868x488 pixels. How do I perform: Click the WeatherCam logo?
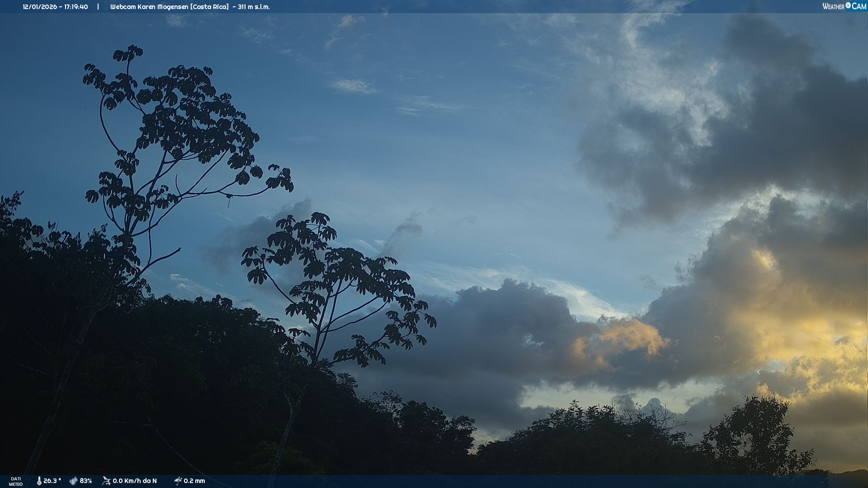844,6
